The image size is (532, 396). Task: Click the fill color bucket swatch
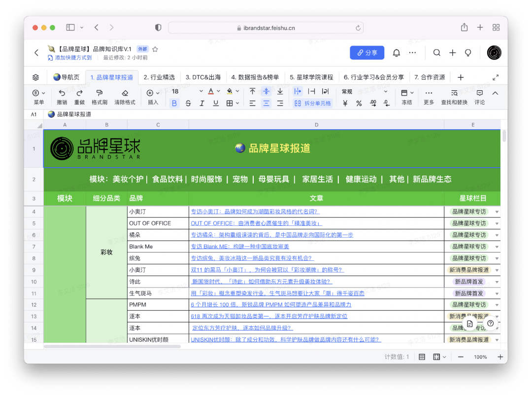point(230,91)
